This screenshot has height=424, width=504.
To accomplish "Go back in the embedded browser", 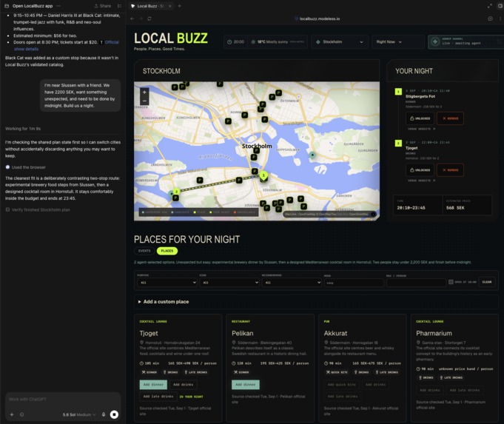I will pos(132,18).
